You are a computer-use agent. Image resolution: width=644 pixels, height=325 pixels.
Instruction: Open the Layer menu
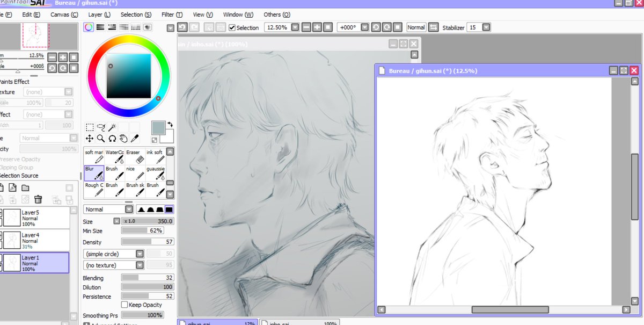(x=99, y=15)
